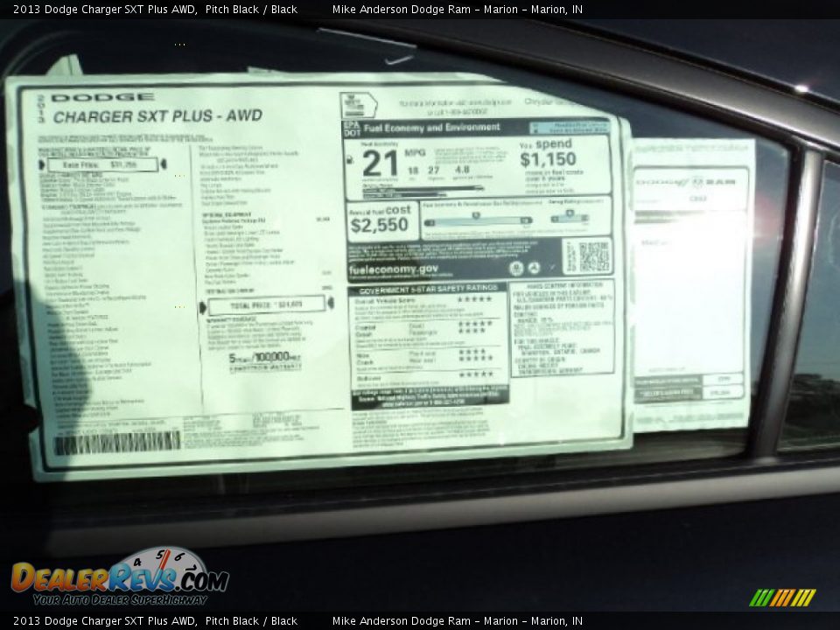
Task: Click the DODGE brand name on the sticker
Action: (x=103, y=97)
